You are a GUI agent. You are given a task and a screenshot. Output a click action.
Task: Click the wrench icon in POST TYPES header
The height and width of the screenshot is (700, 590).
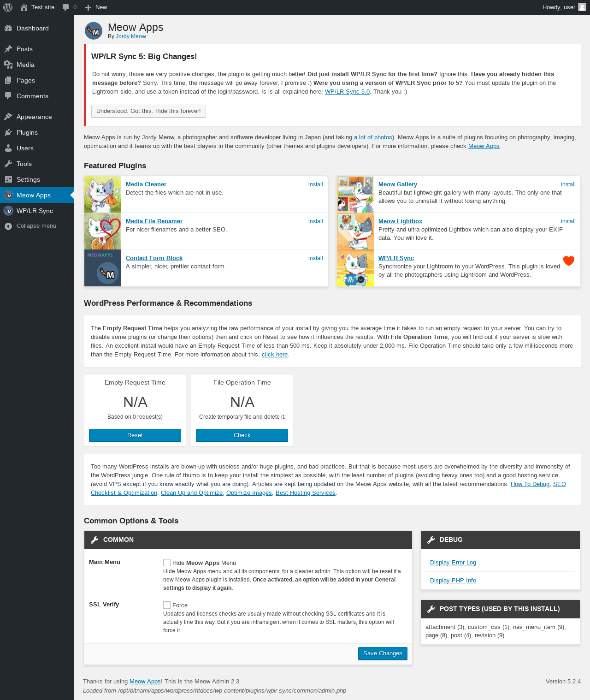point(431,609)
